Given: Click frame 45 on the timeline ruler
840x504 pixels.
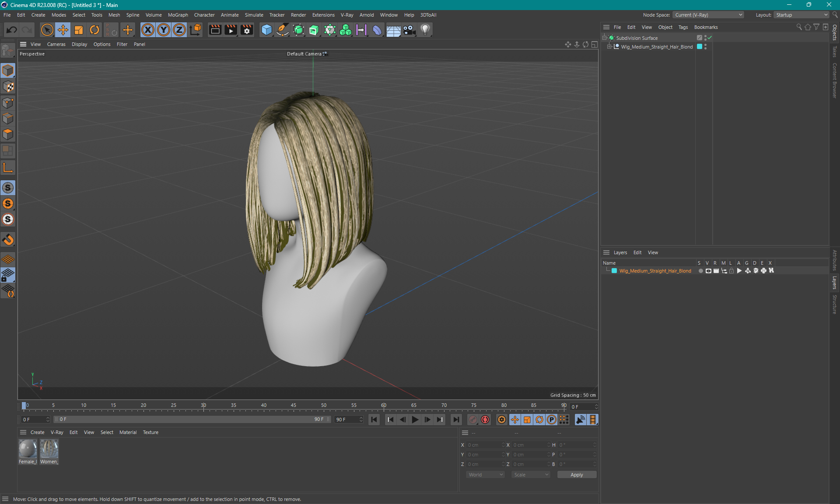Looking at the screenshot, I should pyautogui.click(x=294, y=406).
